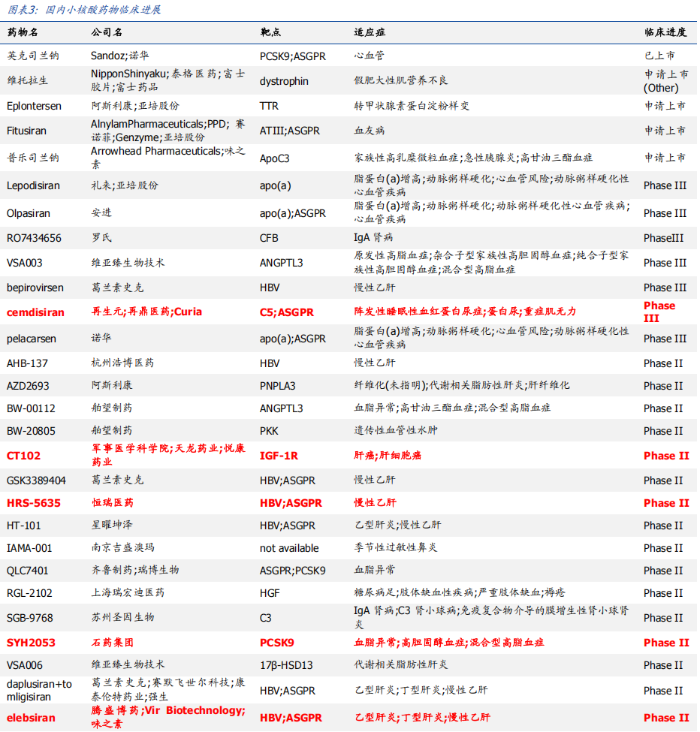Select the red drug name HRS-5635
This screenshot has width=700, height=732.
click(34, 503)
